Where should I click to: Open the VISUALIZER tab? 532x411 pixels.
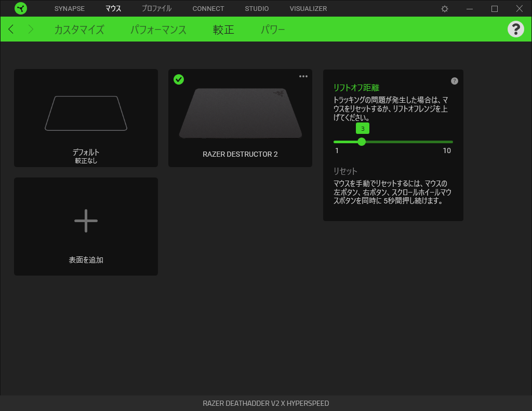tap(308, 8)
